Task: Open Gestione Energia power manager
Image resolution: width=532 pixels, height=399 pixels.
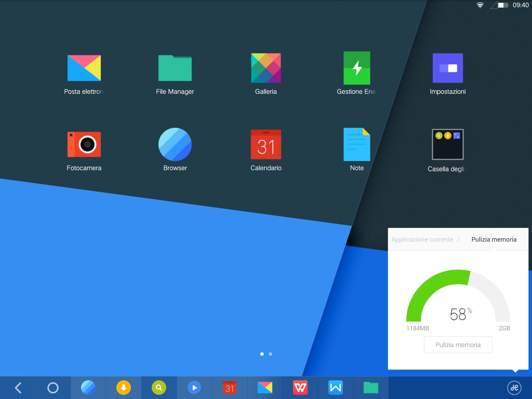Action: coord(357,68)
